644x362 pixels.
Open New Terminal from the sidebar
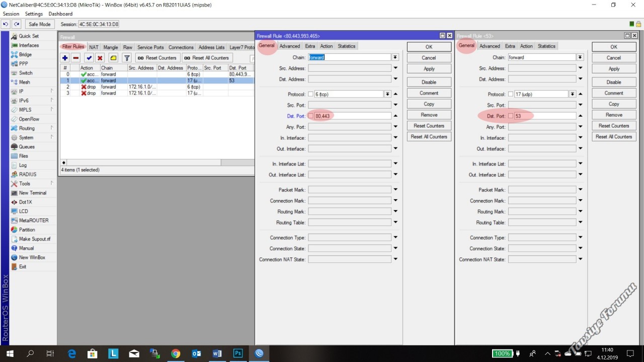[33, 193]
